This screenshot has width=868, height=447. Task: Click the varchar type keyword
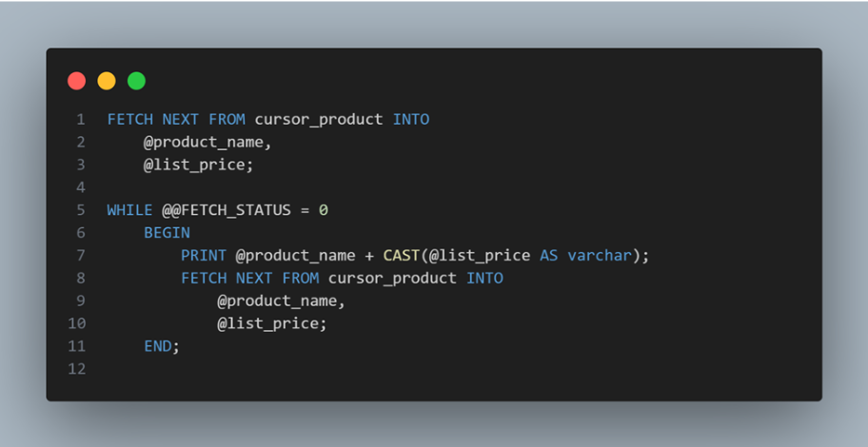tap(599, 255)
